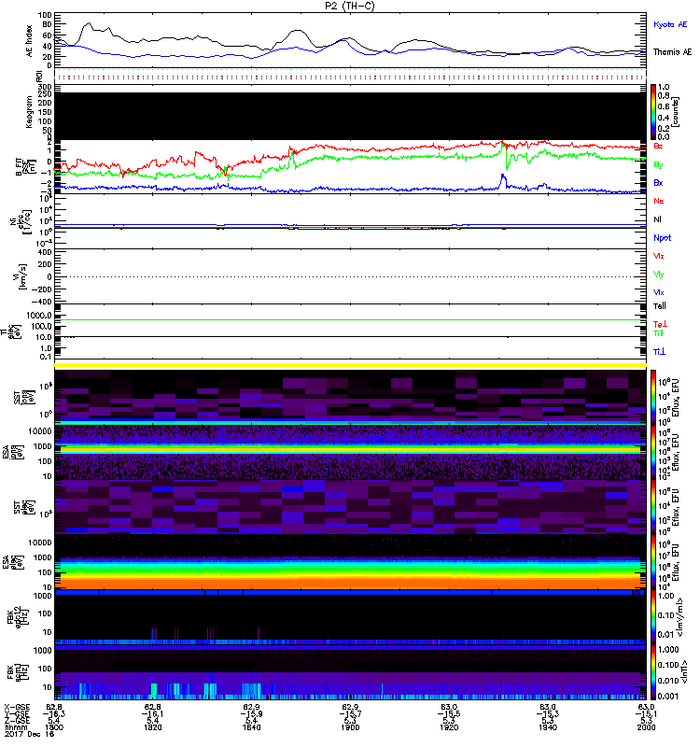Click the blue 'Bx' legend label
The image size is (700, 747).
pos(658,182)
